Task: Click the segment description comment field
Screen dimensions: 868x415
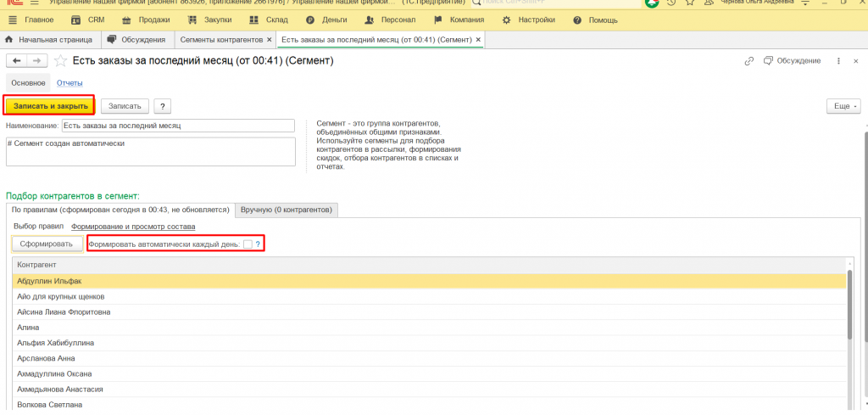Action: pyautogui.click(x=151, y=152)
